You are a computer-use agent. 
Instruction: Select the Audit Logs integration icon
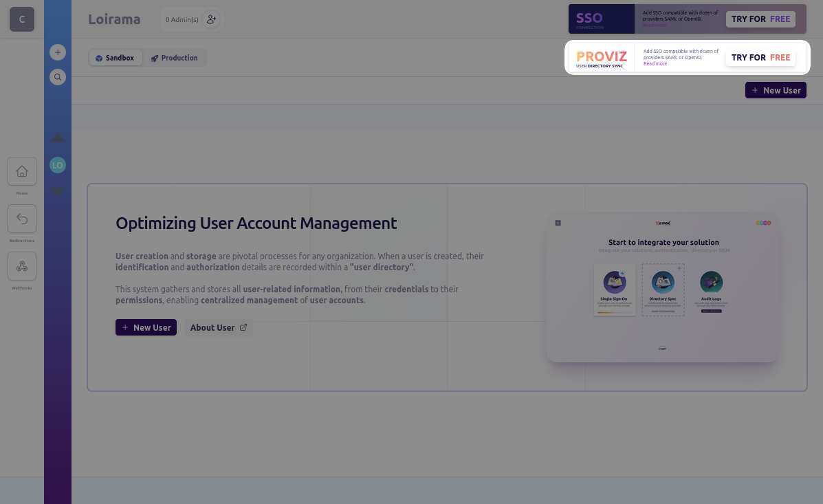[x=711, y=283]
